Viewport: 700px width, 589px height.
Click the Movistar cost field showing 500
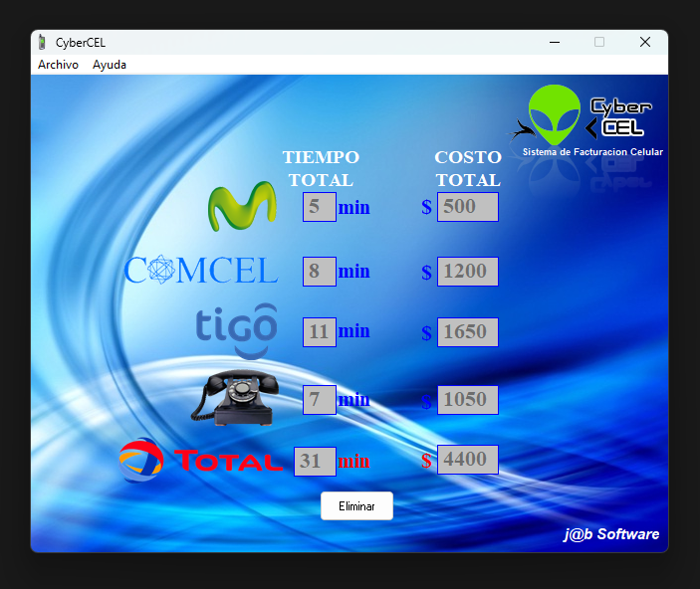click(467, 207)
